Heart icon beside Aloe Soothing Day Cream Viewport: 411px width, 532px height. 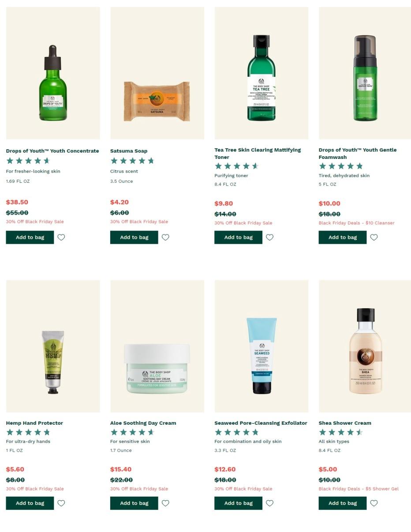[x=165, y=503]
